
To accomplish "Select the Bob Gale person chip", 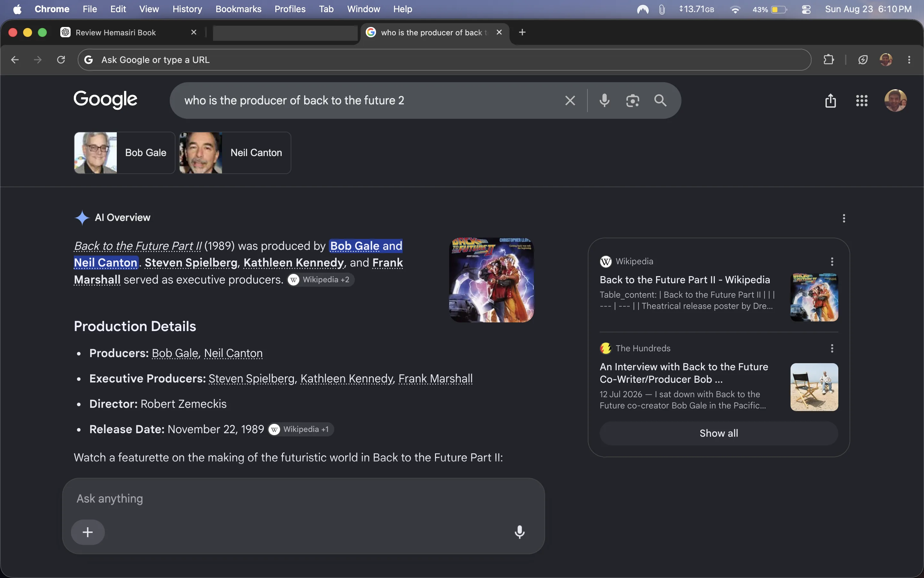I will (124, 153).
